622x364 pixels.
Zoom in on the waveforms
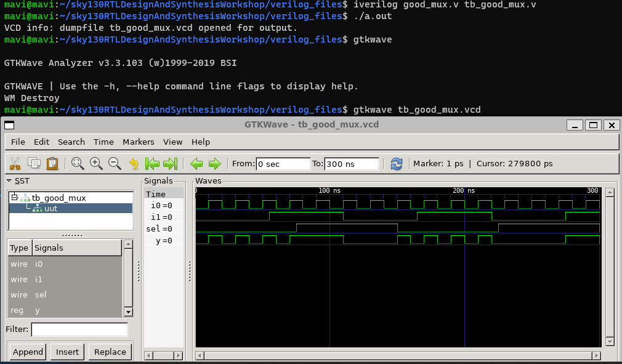97,163
